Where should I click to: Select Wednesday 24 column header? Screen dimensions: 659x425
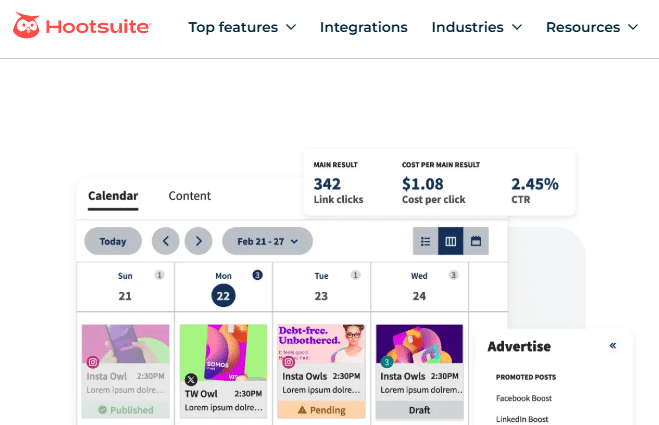click(419, 287)
